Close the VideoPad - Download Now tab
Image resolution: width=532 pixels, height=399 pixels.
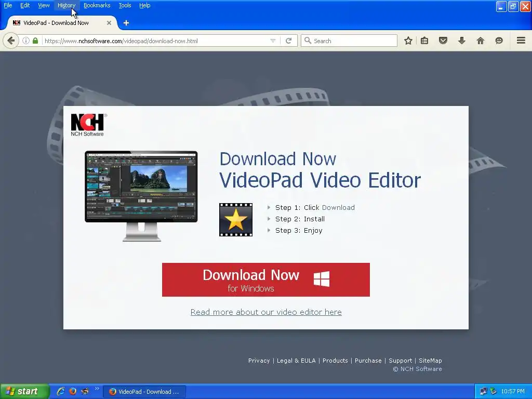click(109, 23)
